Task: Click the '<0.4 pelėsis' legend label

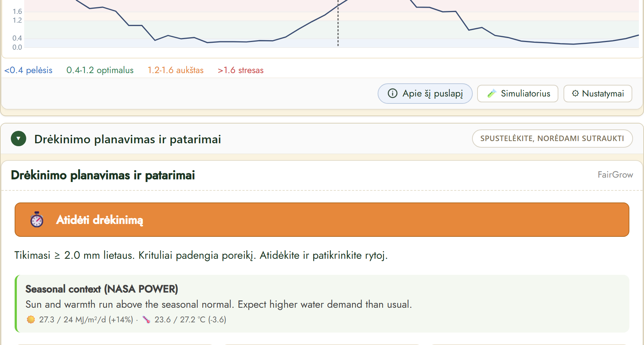Action: pos(28,70)
